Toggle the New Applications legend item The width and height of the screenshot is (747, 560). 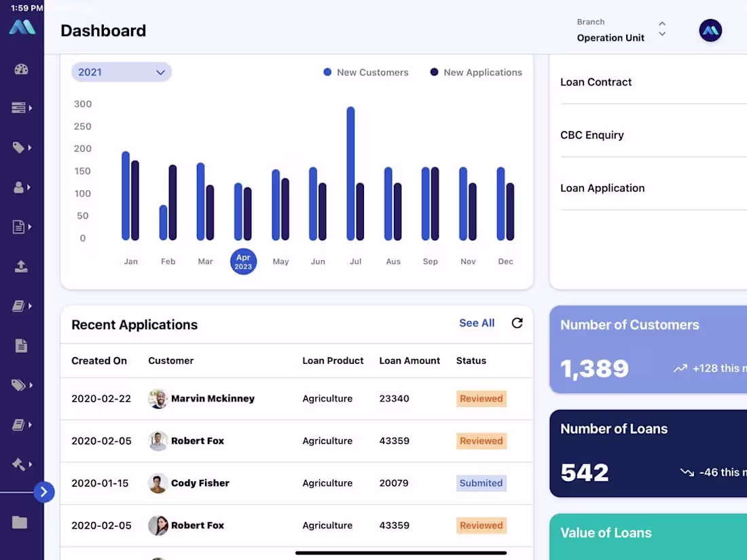tap(475, 72)
